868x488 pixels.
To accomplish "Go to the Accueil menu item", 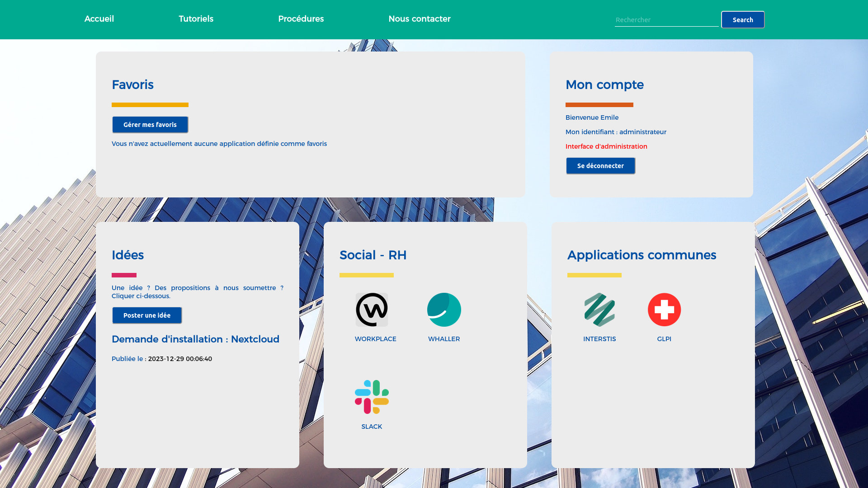I will (99, 19).
